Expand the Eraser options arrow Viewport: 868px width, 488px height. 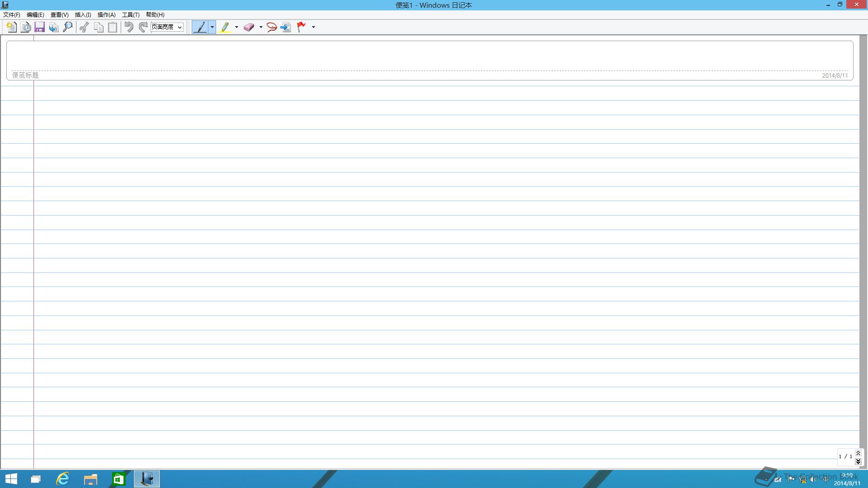[261, 27]
